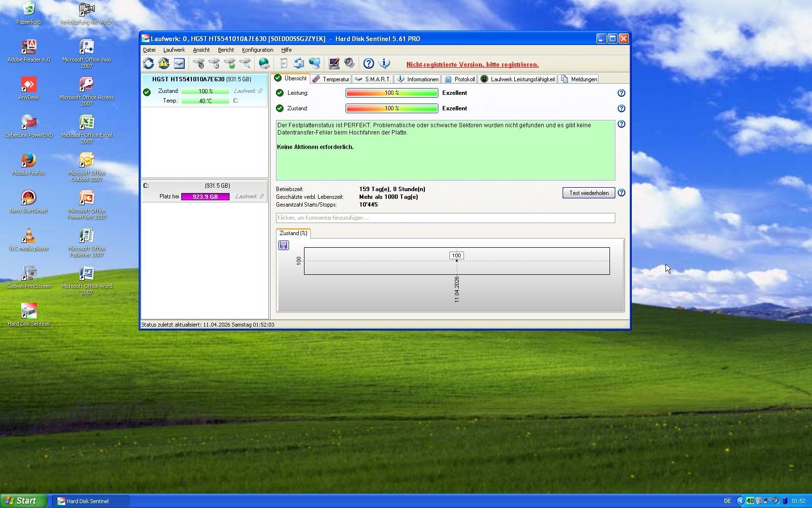Click the 40 °C temperature bar in drive list
The height and width of the screenshot is (508, 812).
[x=205, y=101]
